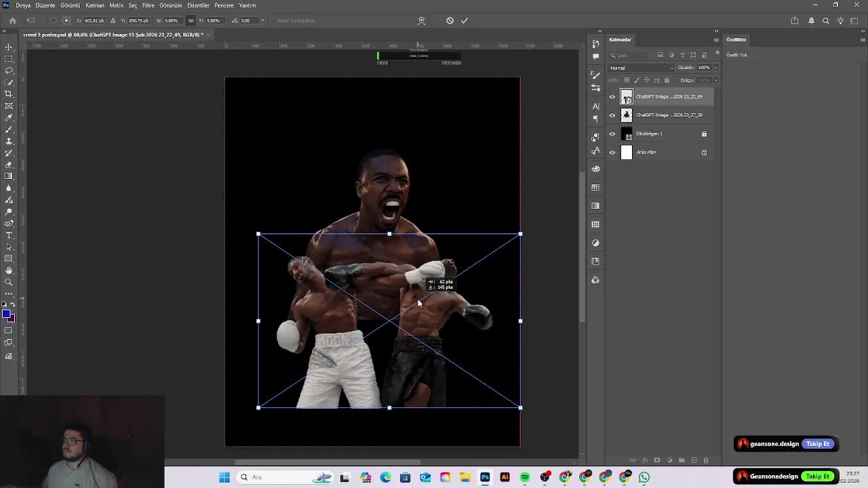
Task: Switch to the Özellikler panel tab
Action: pyautogui.click(x=736, y=40)
